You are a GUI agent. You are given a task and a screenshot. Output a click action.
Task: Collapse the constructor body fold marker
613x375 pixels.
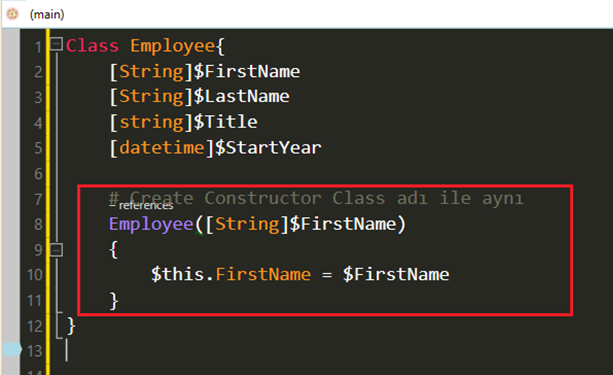point(56,249)
